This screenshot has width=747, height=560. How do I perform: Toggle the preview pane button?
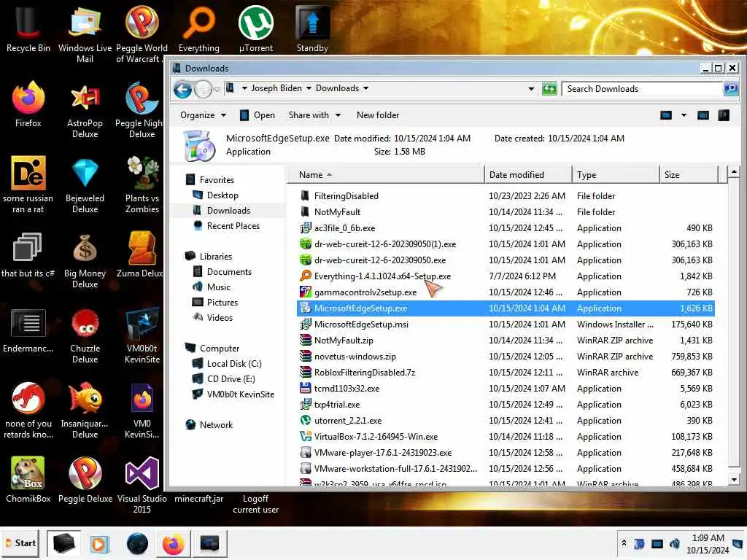coord(703,115)
